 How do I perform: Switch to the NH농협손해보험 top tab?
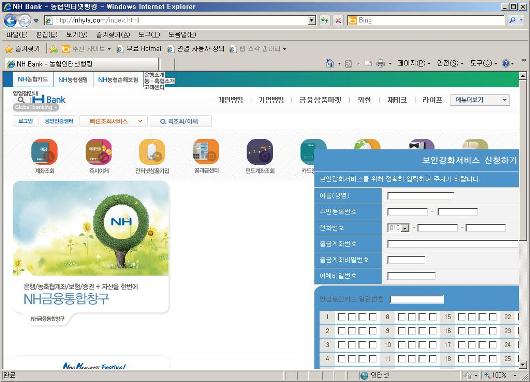click(x=118, y=80)
